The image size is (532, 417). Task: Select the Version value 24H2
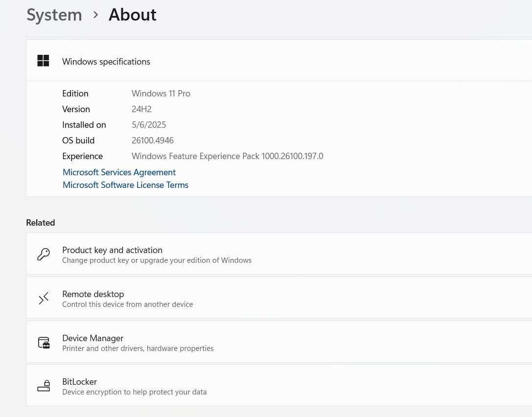tap(141, 109)
